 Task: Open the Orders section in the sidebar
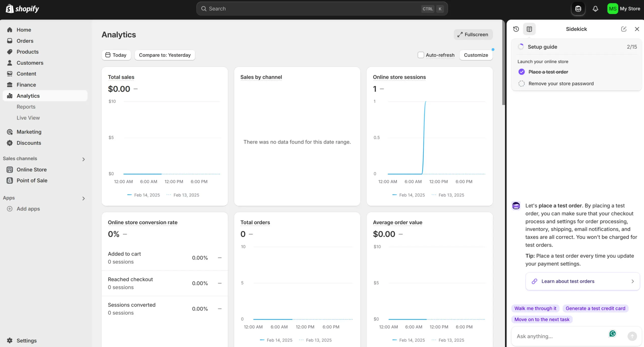pyautogui.click(x=25, y=41)
